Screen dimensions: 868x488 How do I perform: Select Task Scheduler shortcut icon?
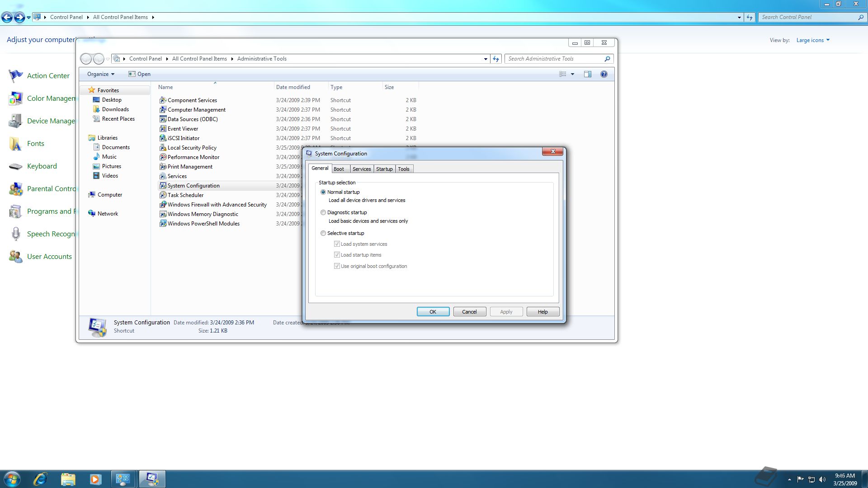(163, 195)
